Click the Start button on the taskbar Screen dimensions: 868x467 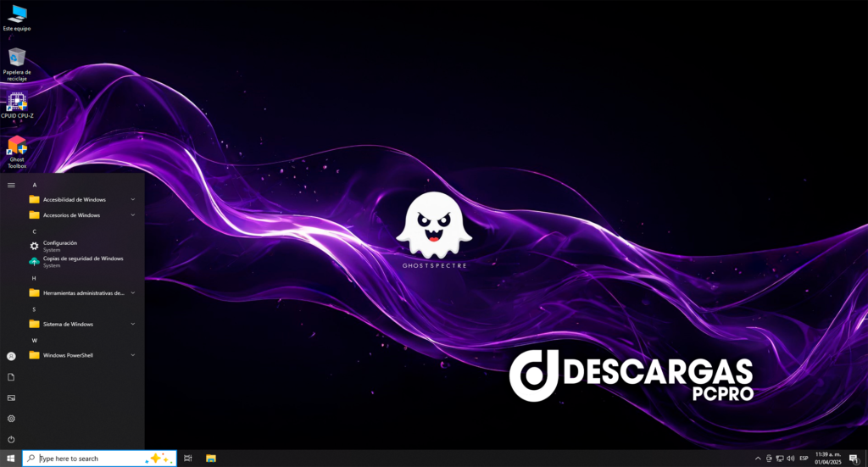[x=11, y=459]
